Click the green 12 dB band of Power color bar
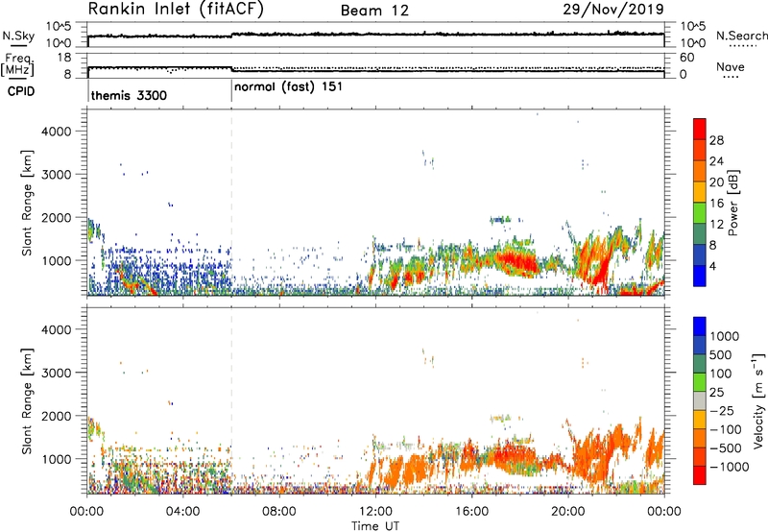 point(700,213)
